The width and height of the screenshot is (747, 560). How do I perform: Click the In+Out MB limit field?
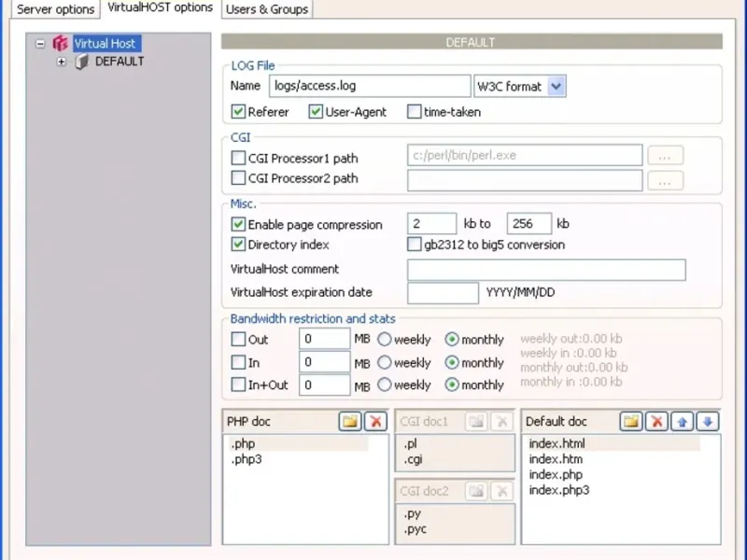pos(324,385)
